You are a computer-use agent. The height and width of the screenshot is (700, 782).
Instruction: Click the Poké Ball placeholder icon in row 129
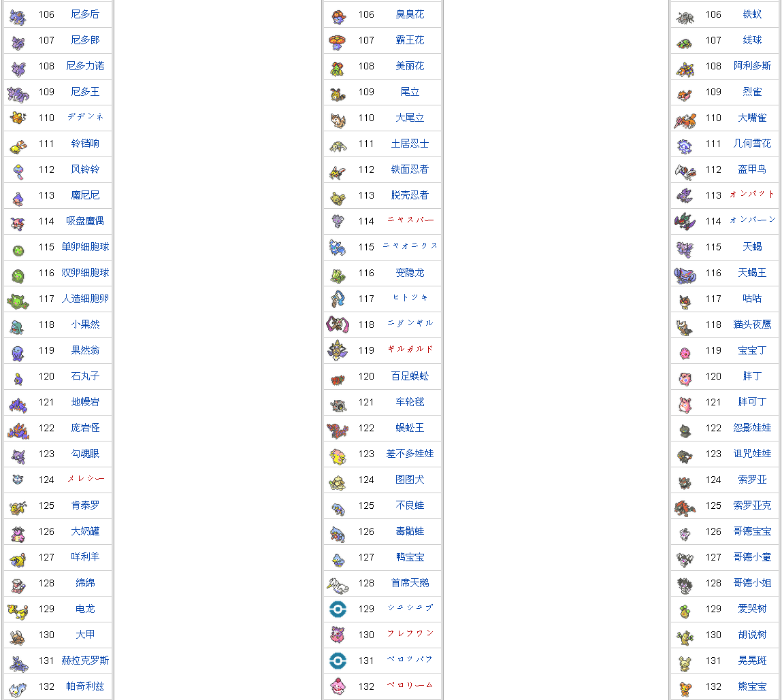point(338,609)
